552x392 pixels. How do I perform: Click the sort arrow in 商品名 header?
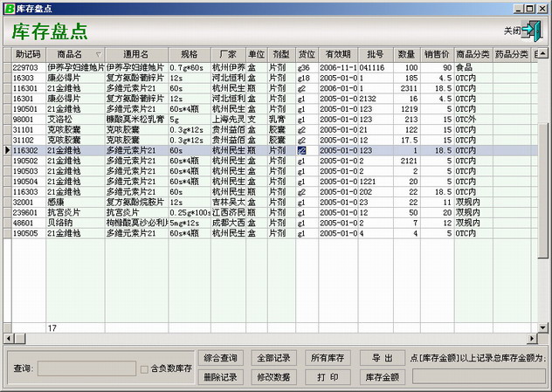[x=98, y=54]
